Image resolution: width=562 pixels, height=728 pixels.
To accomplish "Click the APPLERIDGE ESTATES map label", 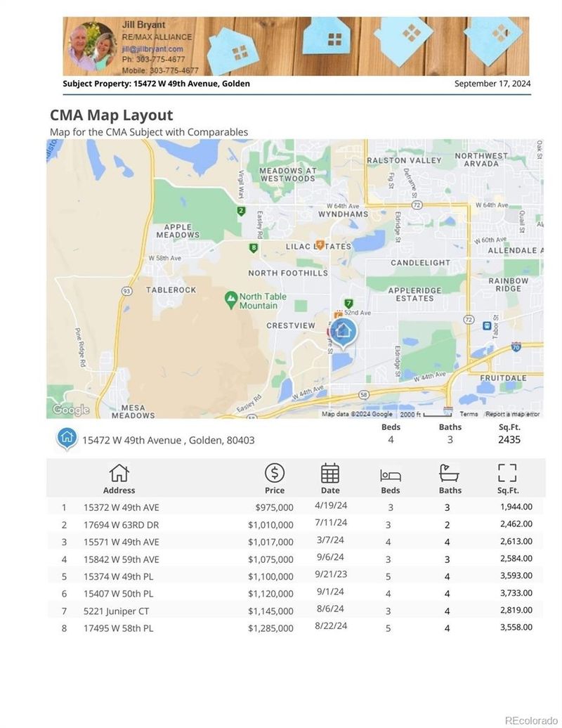I will pyautogui.click(x=415, y=294).
